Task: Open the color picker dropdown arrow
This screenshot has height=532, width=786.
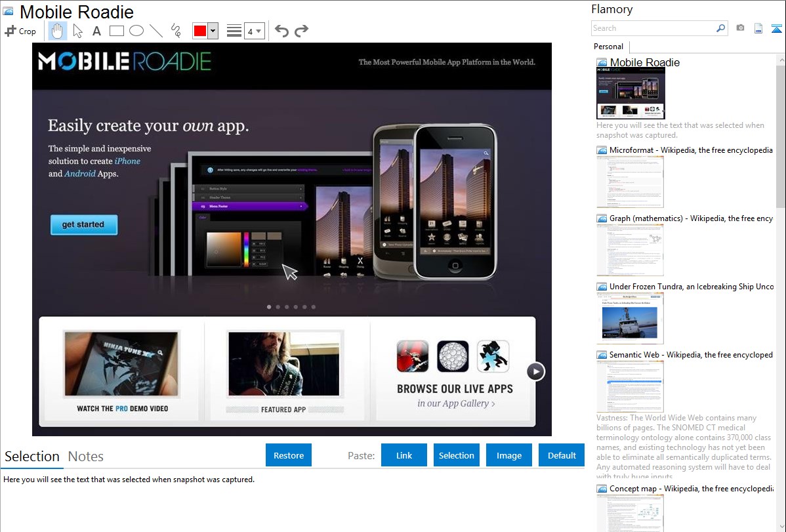Action: pos(213,31)
